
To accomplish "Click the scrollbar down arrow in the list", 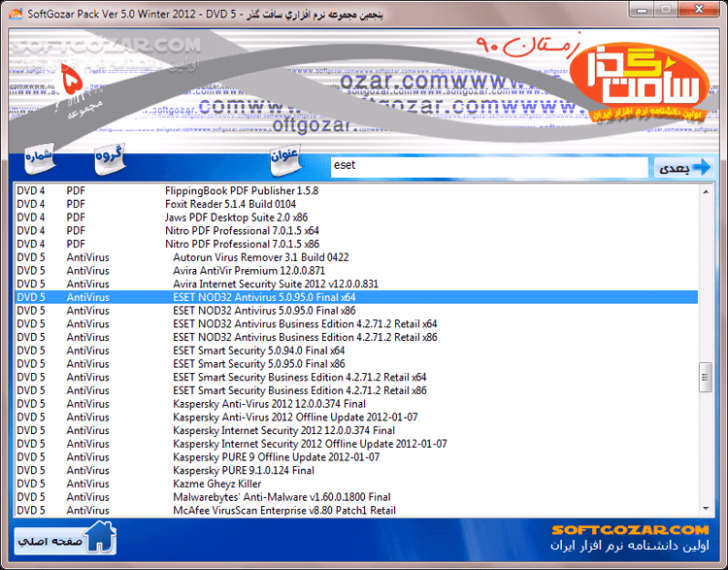I will coord(705,508).
